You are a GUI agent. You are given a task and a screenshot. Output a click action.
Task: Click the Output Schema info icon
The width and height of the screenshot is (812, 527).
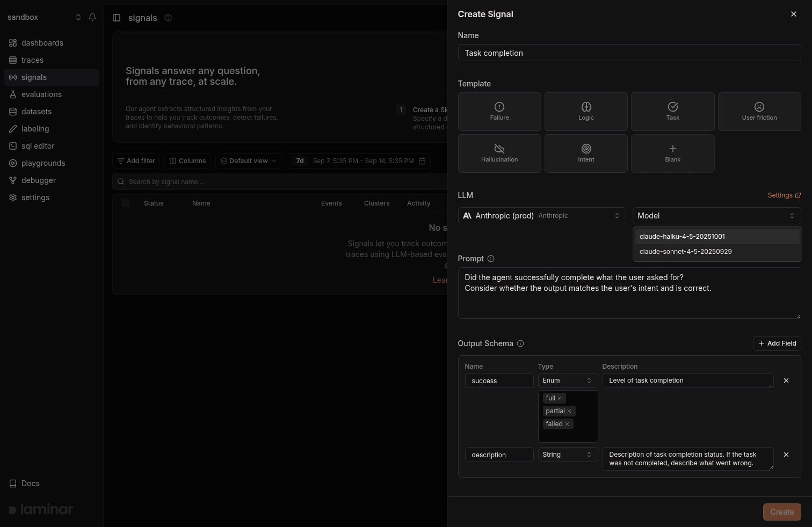pos(520,343)
